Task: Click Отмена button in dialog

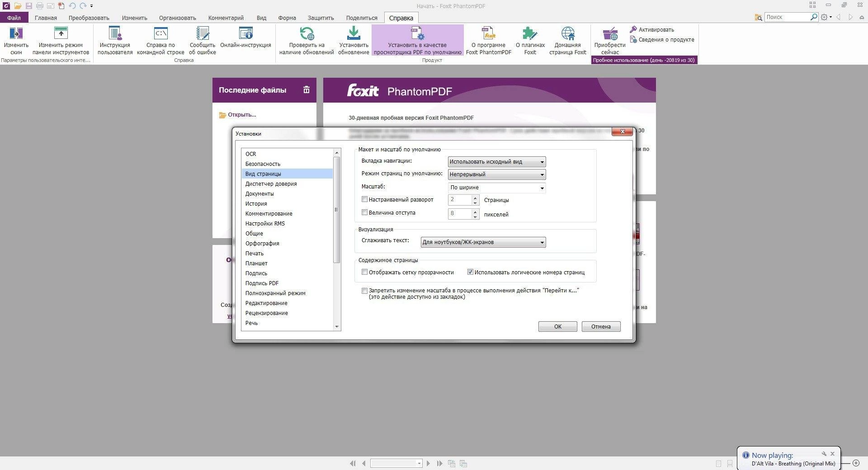Action: coord(601,326)
